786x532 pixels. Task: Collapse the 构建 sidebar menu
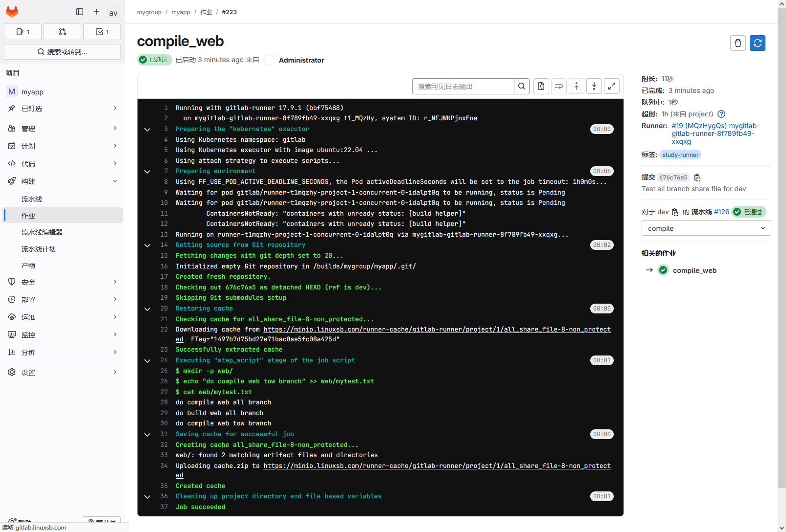(62, 181)
